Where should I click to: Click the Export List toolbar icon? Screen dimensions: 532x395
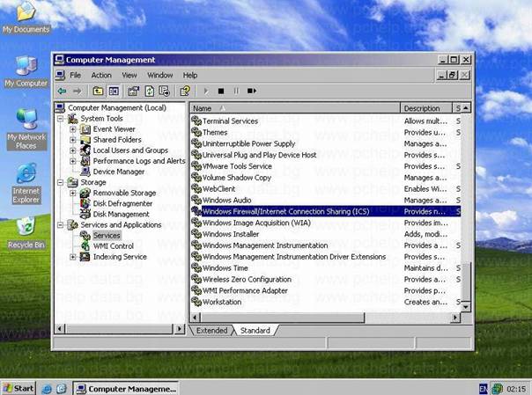click(165, 91)
